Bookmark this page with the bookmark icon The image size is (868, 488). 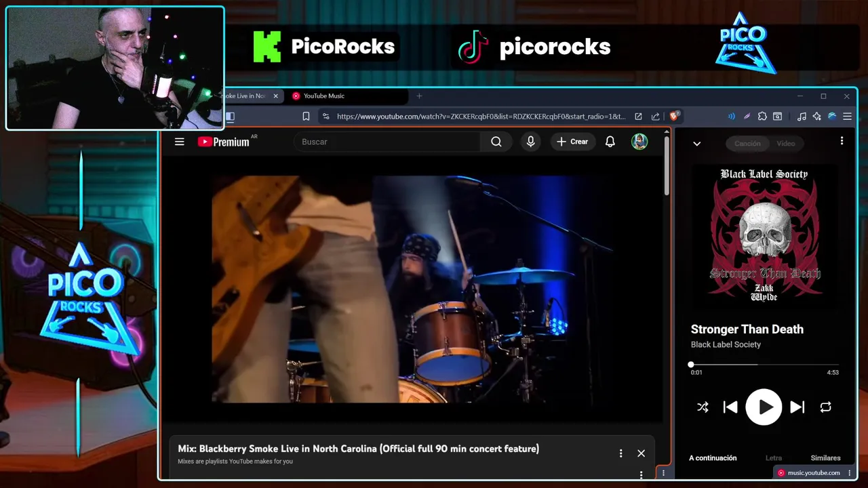pos(306,117)
